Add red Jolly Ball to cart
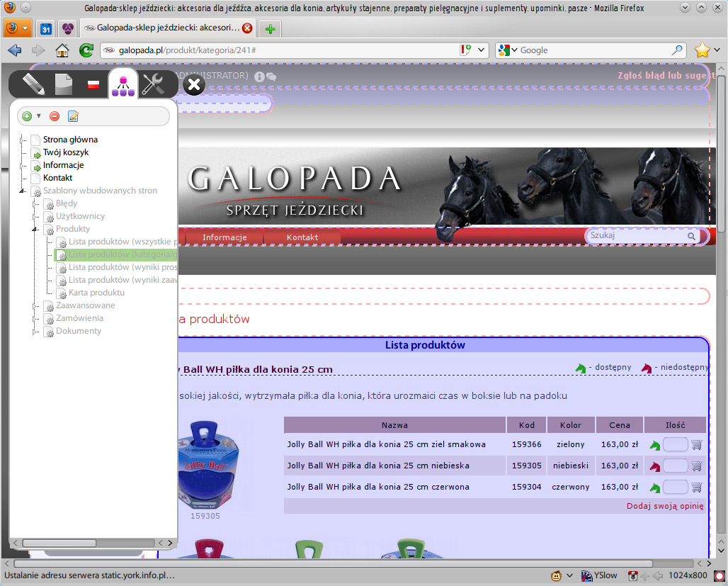Viewport: 728px width, 586px height. (696, 488)
